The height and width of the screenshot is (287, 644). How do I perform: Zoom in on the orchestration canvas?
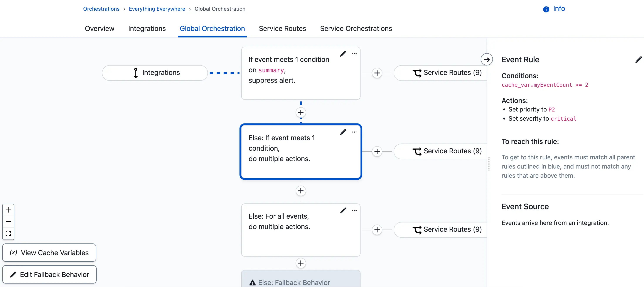pyautogui.click(x=8, y=210)
